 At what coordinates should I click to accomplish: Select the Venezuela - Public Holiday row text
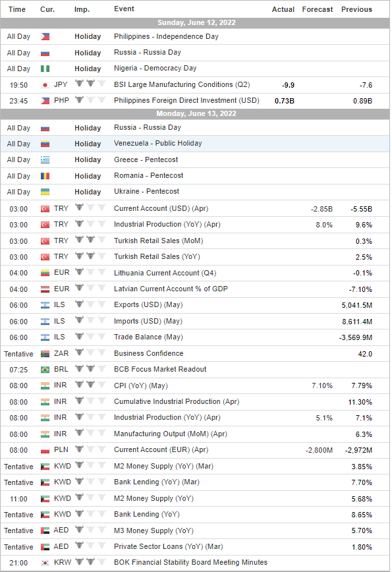(158, 144)
